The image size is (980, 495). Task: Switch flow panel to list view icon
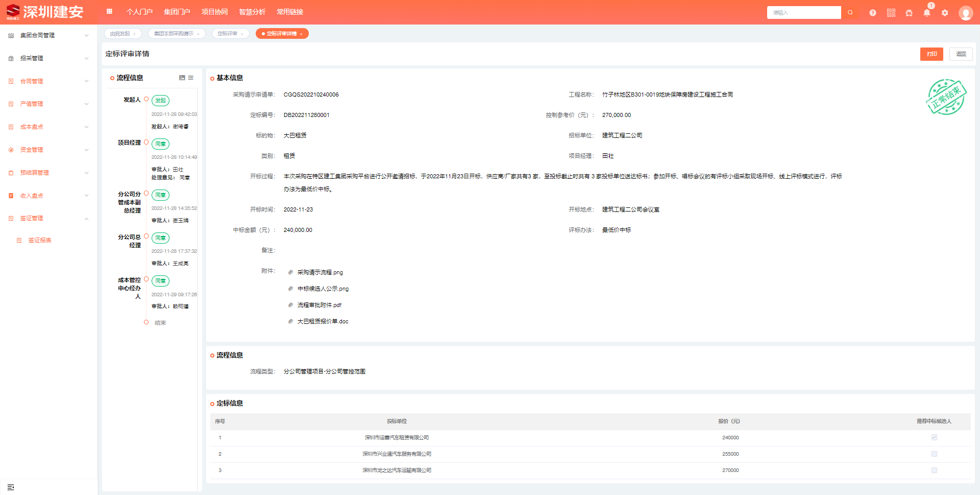coord(191,78)
